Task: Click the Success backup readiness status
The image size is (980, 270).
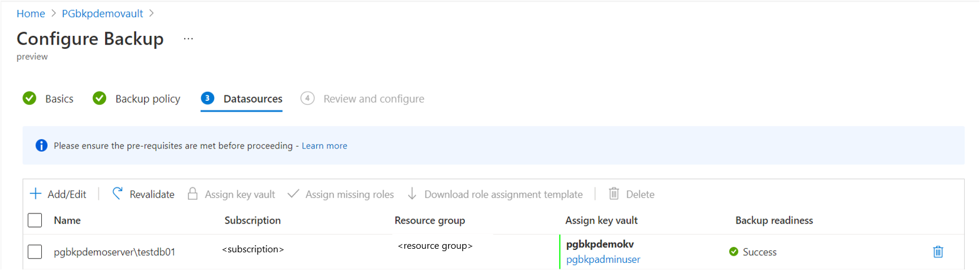Action: click(759, 252)
